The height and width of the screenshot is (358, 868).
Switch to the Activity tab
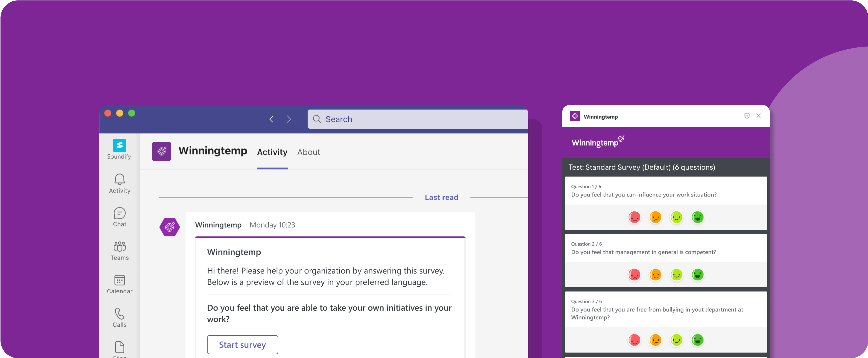coord(272,152)
